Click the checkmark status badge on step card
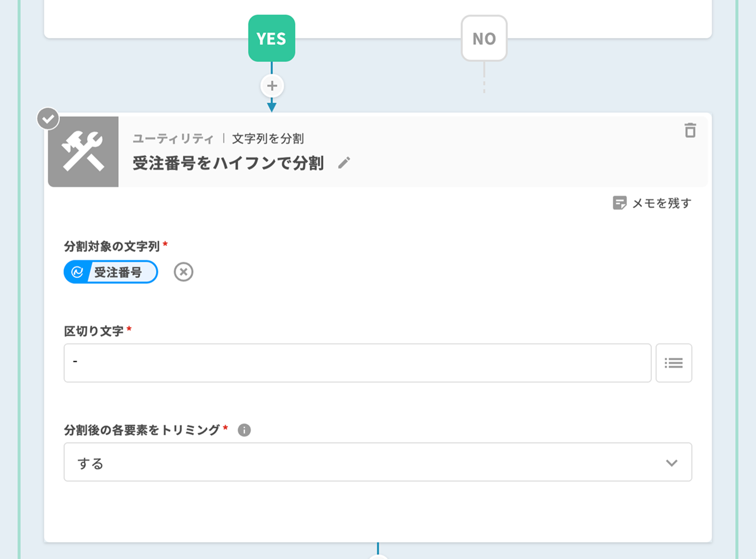 (x=48, y=119)
